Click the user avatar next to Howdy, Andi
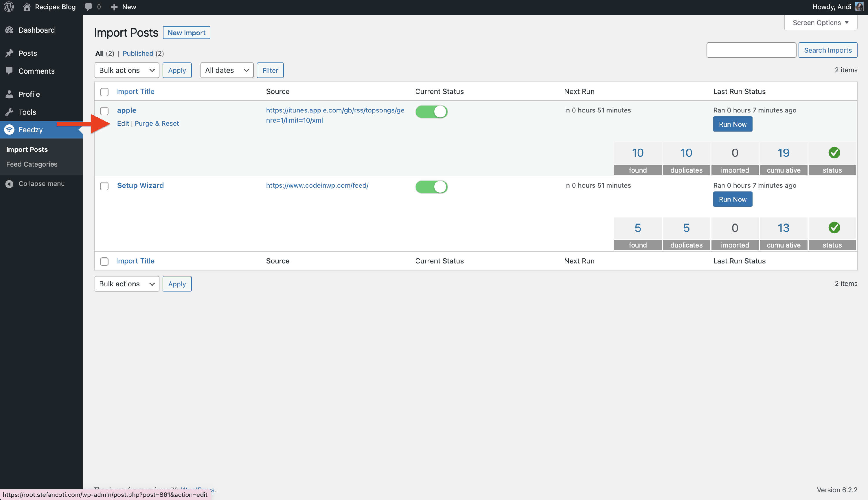The height and width of the screenshot is (500, 868). coord(859,7)
